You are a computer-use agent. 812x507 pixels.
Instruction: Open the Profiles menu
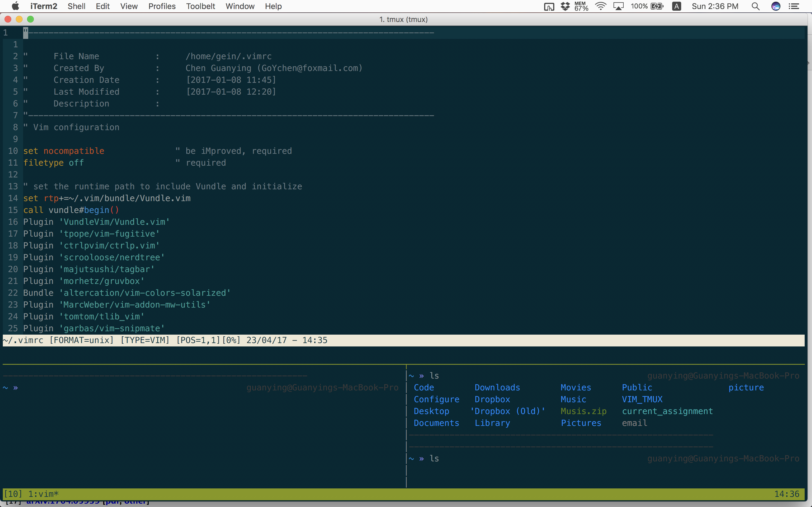pos(162,6)
